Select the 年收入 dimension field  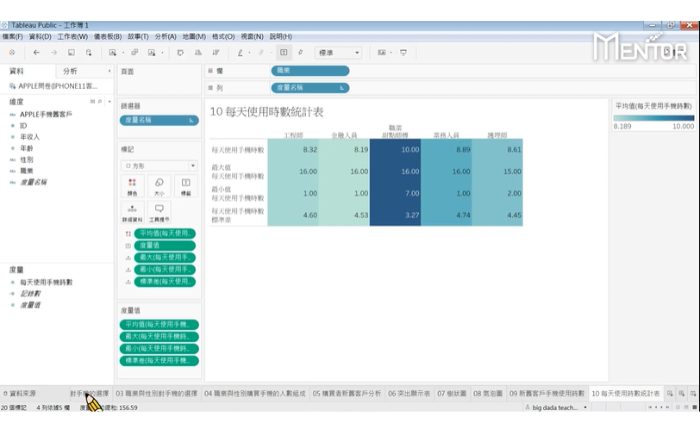pos(30,136)
